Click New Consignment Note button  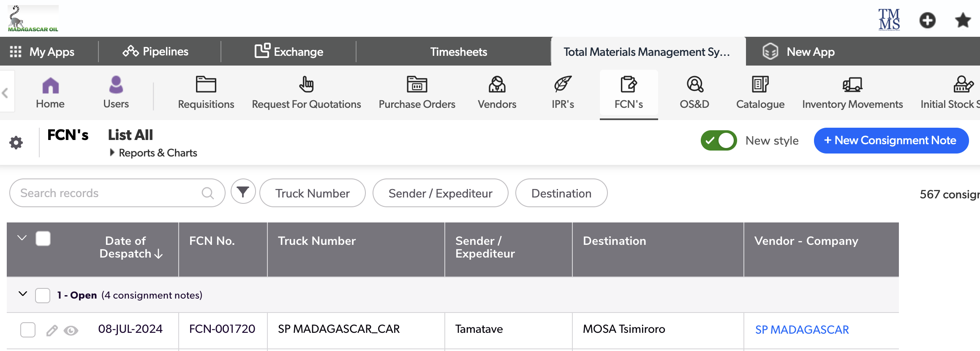[891, 140]
